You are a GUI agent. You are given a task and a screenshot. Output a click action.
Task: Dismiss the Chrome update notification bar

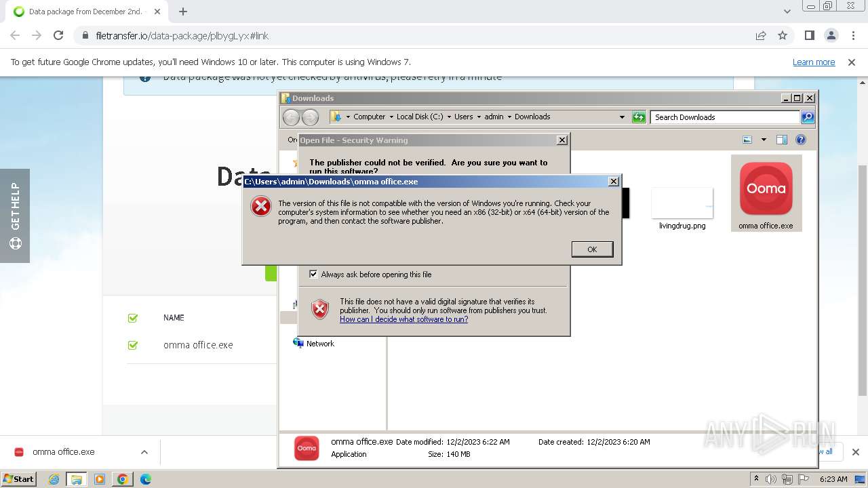pos(852,62)
